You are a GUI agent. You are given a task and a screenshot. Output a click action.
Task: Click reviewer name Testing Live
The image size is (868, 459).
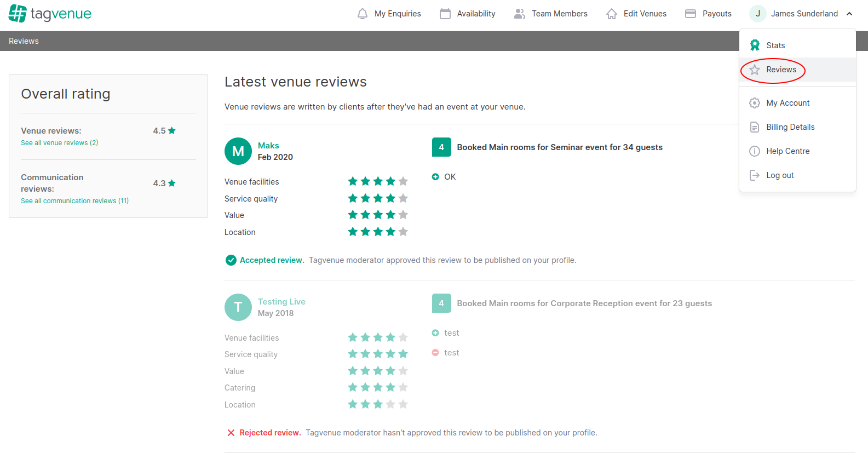pyautogui.click(x=281, y=302)
